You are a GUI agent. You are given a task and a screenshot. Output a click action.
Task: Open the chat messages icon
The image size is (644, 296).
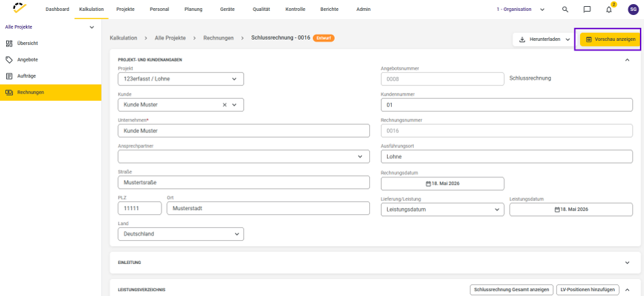coord(587,10)
